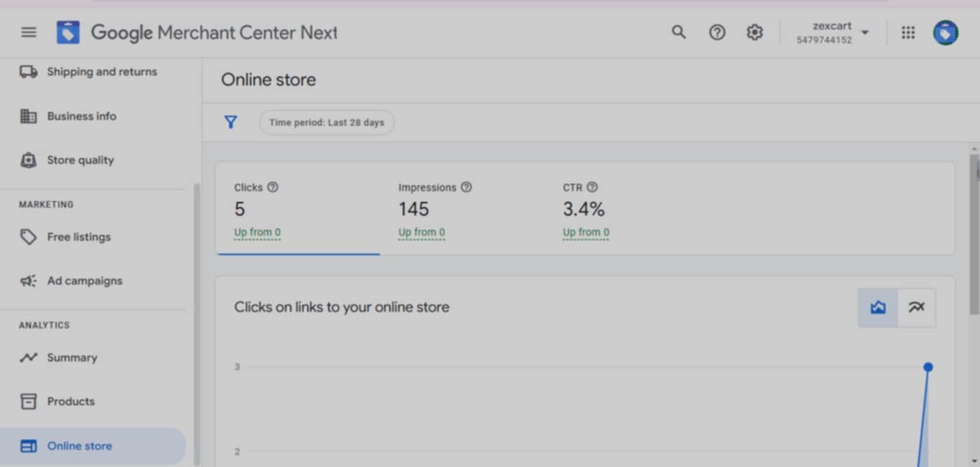This screenshot has height=467, width=980.
Task: Click the Shipping and returns truck icon
Action: [28, 72]
